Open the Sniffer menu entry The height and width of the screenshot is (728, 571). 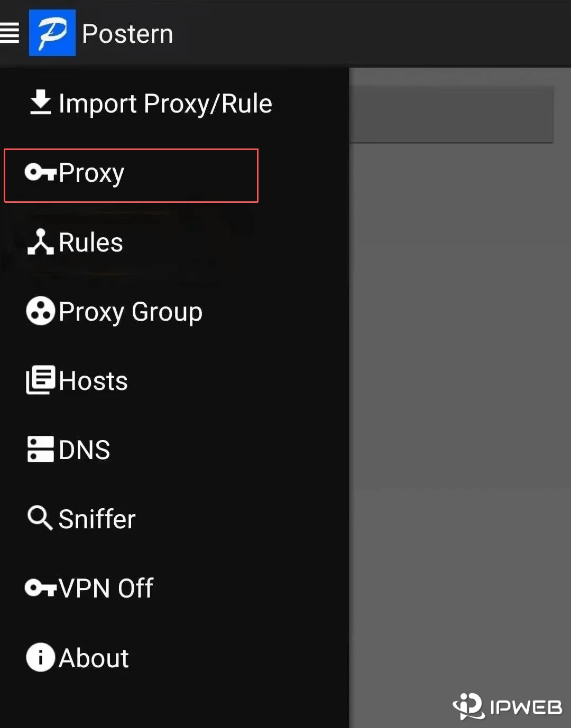tap(97, 519)
